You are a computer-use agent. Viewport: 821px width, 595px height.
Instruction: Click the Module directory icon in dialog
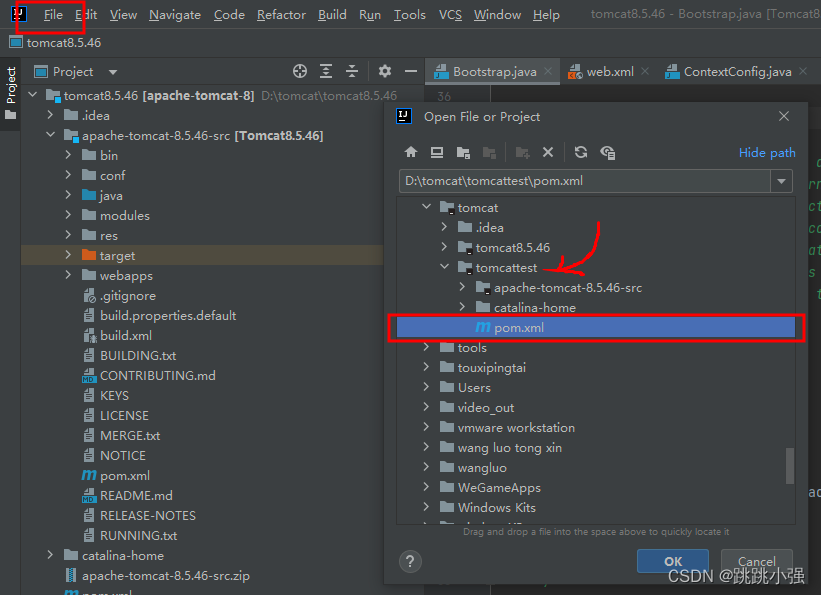click(x=489, y=152)
